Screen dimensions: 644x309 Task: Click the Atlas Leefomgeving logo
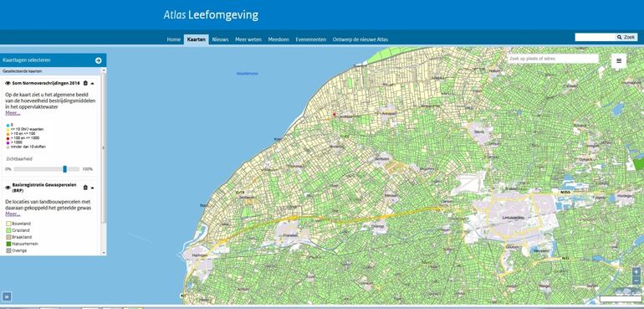pos(211,15)
